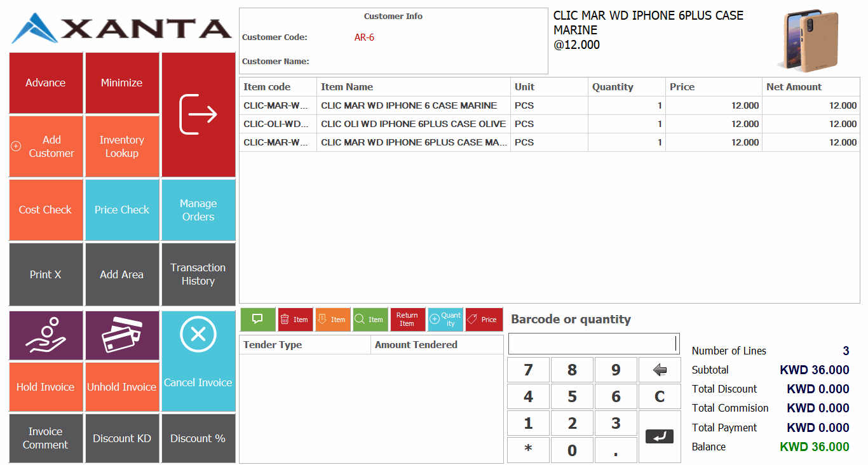
Task: Click the Cancel Invoice tile
Action: coord(198,361)
